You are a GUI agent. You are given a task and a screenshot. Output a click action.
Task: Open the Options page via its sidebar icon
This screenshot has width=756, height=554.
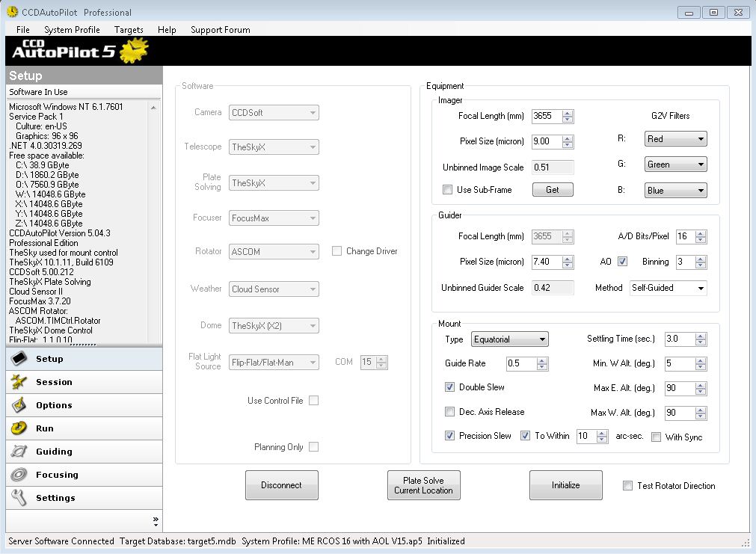19,405
